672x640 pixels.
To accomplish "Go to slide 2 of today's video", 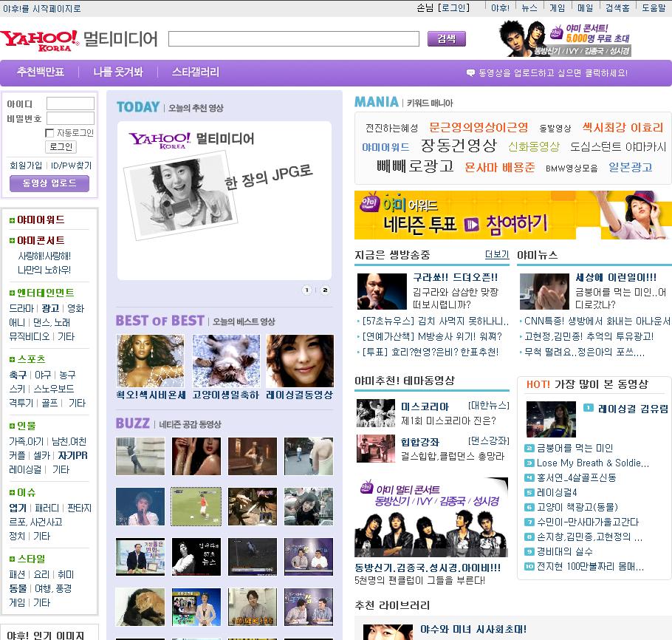I will [x=325, y=290].
